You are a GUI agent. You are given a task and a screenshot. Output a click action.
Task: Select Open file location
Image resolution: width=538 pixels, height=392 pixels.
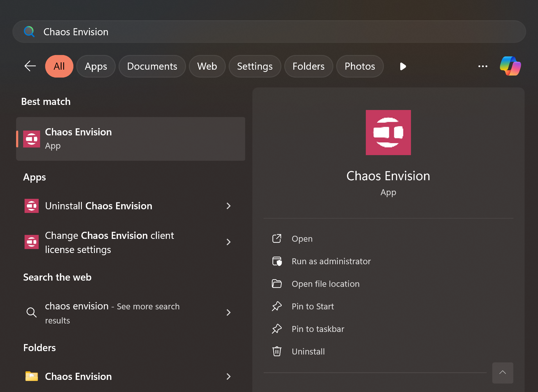pyautogui.click(x=325, y=284)
